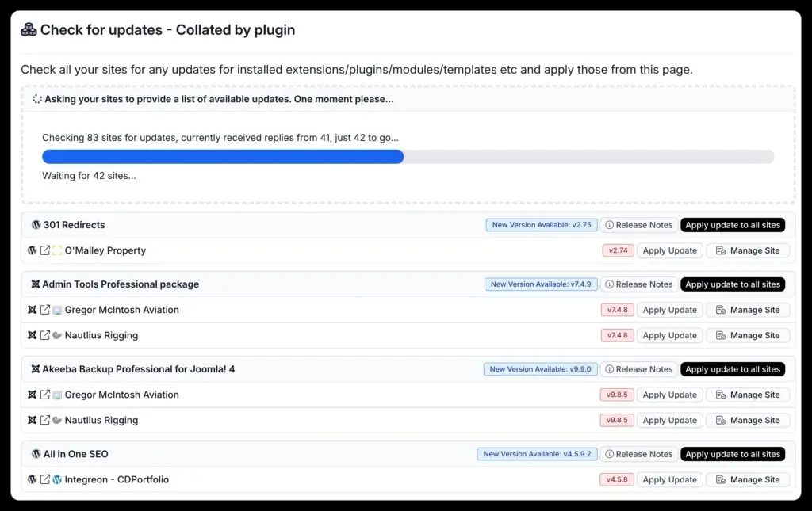Click the blue update check progress bar
This screenshot has height=511, width=812.
click(x=222, y=157)
